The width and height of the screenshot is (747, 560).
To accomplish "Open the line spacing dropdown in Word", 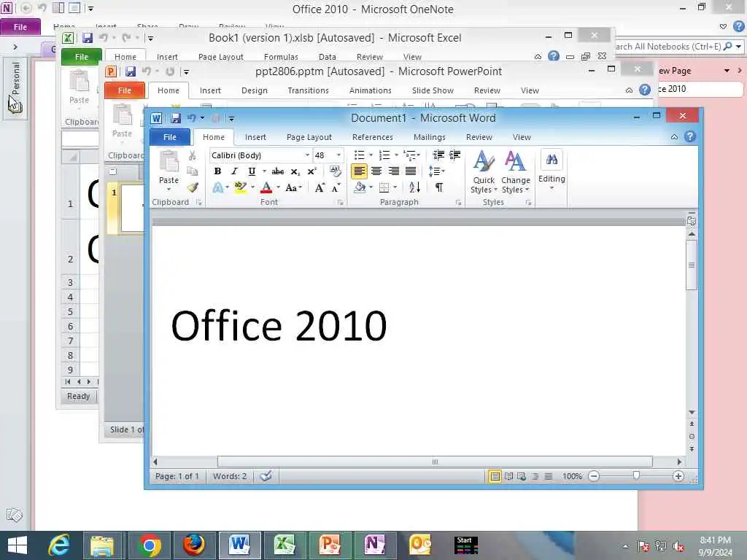I will (437, 171).
